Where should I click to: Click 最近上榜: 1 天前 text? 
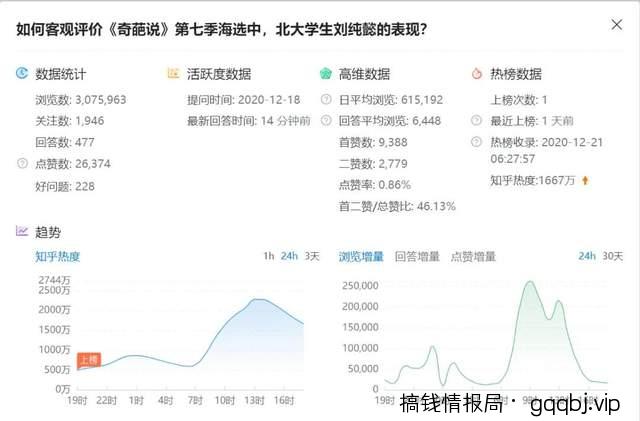[532, 121]
